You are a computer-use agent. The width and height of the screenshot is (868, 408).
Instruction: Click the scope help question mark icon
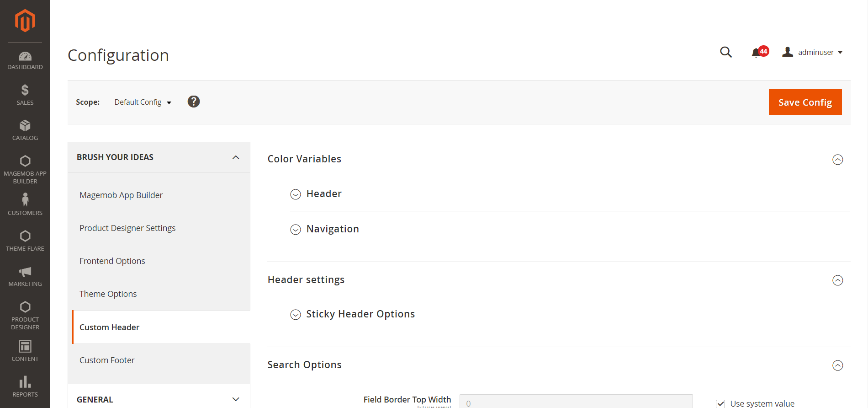(x=194, y=102)
